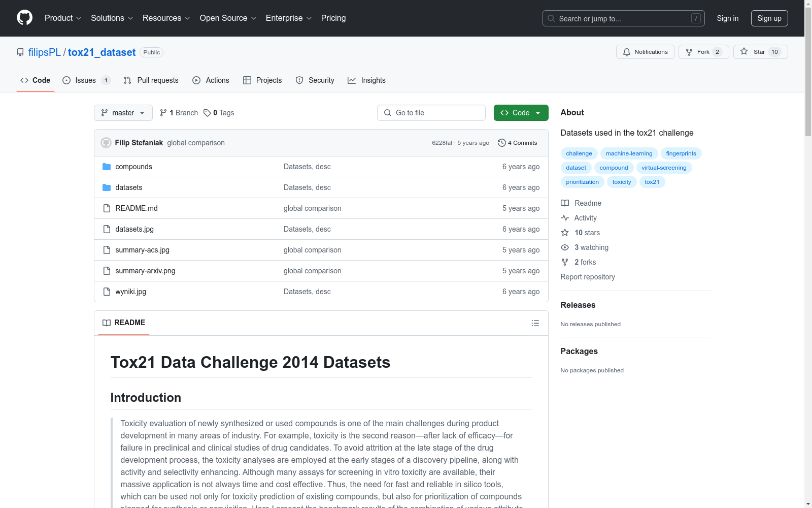This screenshot has height=508, width=812.
Task: Open the GitHub home page via the logo
Action: [x=24, y=18]
